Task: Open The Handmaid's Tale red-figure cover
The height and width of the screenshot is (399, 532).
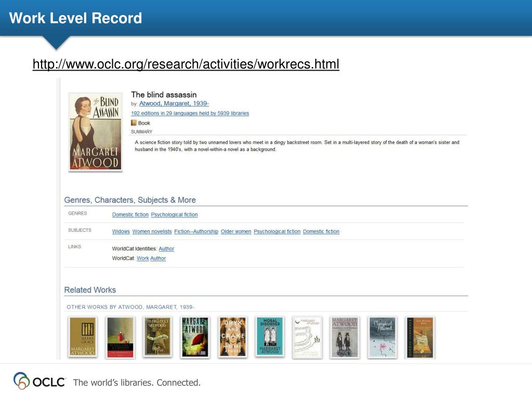Action: pyautogui.click(x=121, y=337)
